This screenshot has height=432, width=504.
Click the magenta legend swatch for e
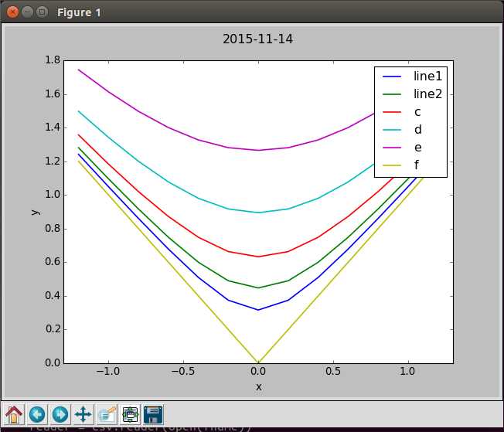click(392, 148)
